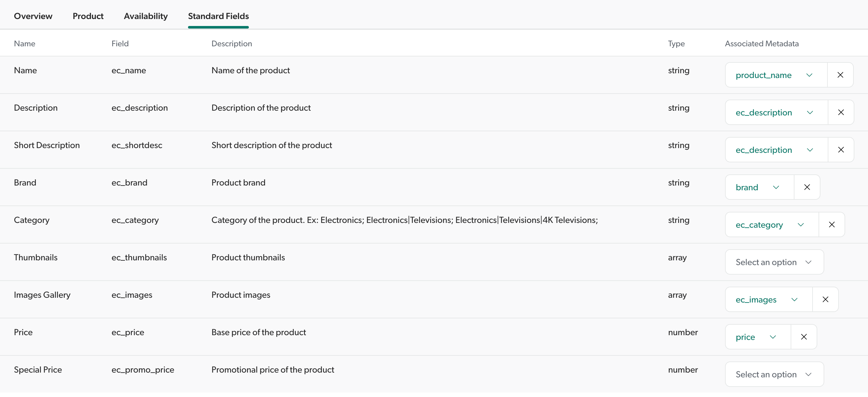Image resolution: width=868 pixels, height=397 pixels.
Task: Switch to the Product tab
Action: (88, 16)
